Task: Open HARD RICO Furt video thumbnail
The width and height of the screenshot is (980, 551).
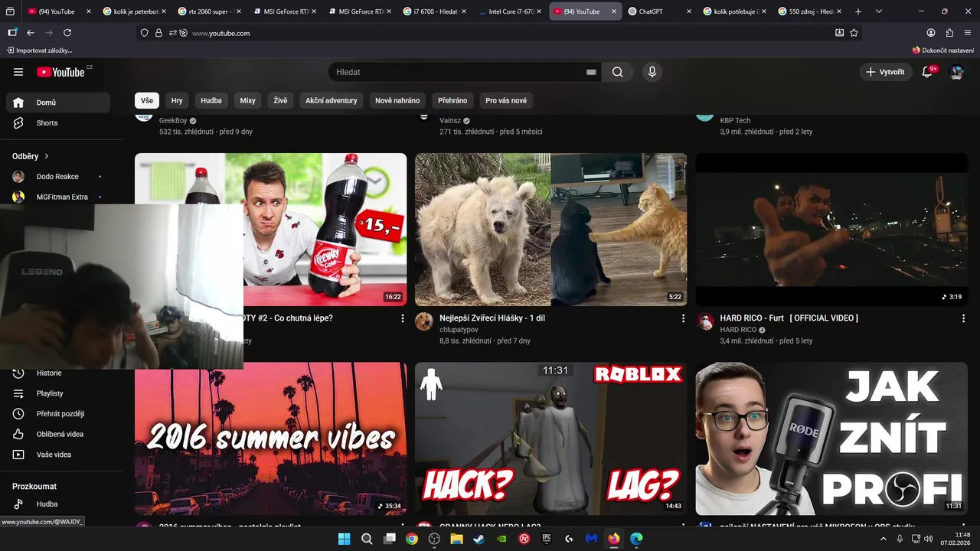Action: [x=831, y=230]
